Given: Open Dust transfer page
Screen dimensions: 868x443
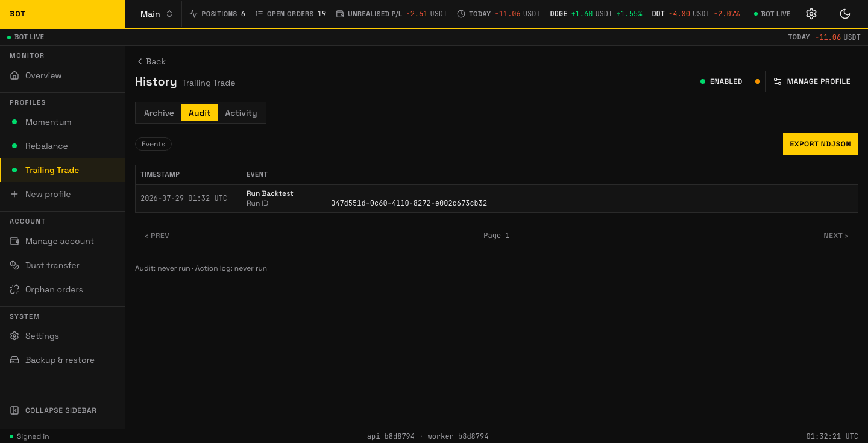Looking at the screenshot, I should [x=63, y=265].
